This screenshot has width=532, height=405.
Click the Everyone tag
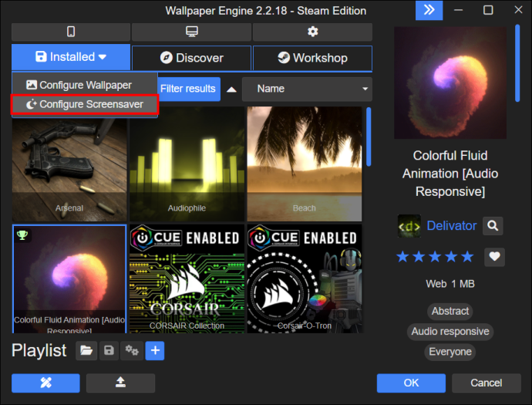click(x=450, y=352)
